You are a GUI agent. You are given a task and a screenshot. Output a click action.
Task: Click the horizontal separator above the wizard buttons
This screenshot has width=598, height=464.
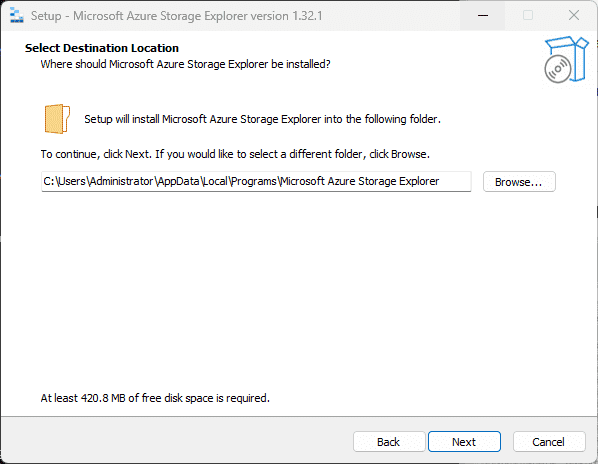click(x=299, y=416)
